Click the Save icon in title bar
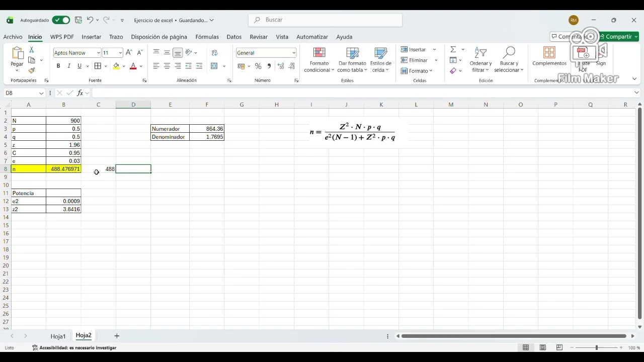 (x=78, y=20)
